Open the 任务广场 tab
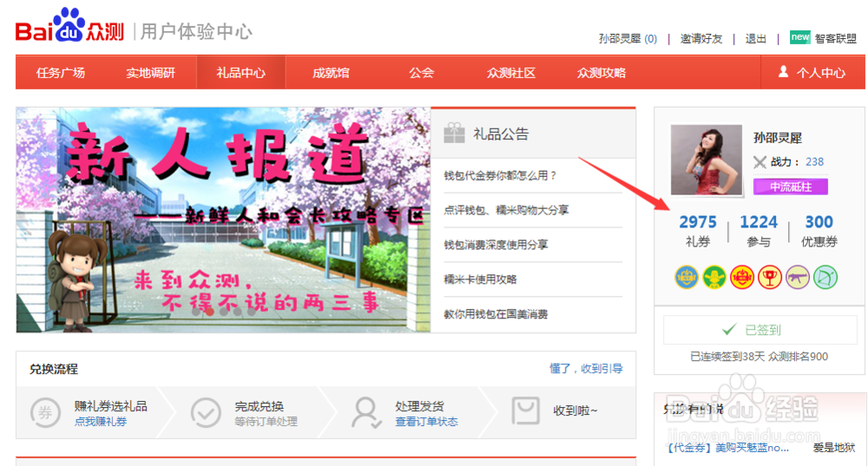This screenshot has height=466, width=868. point(61,73)
